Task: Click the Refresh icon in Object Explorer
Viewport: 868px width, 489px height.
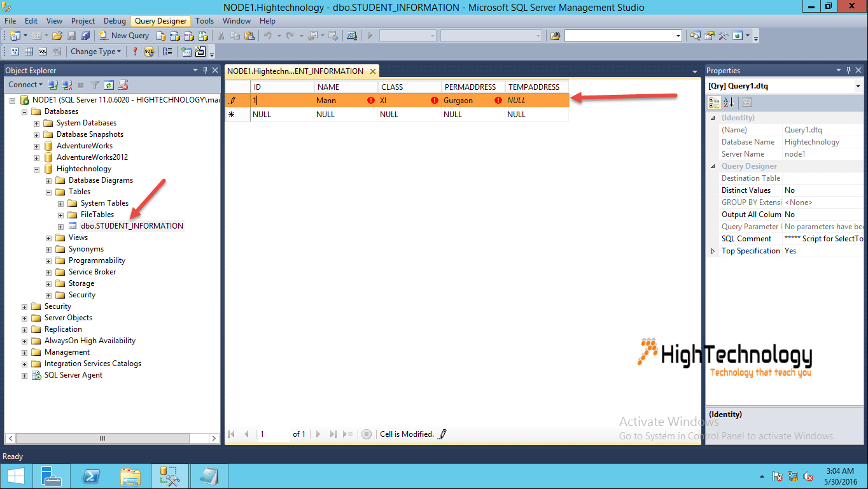Action: [108, 84]
